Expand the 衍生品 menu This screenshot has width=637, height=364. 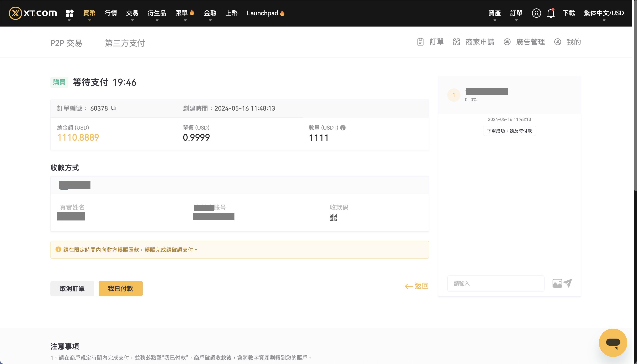157,13
